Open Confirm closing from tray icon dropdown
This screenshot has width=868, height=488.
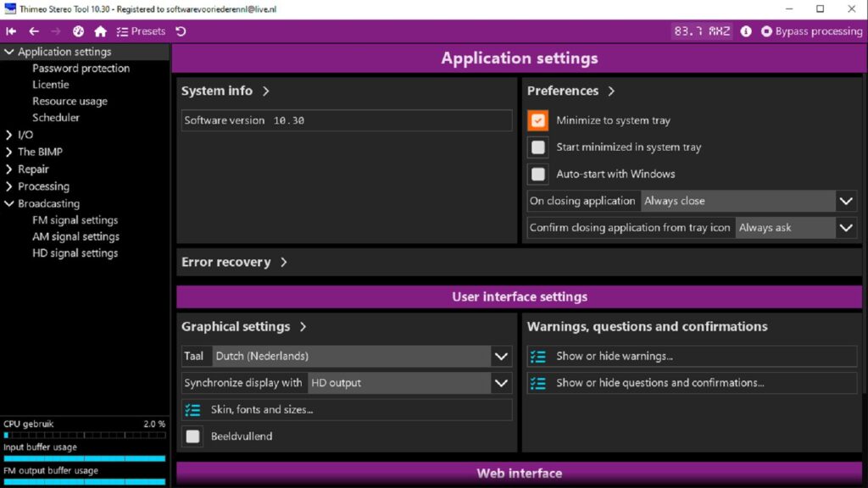click(796, 227)
